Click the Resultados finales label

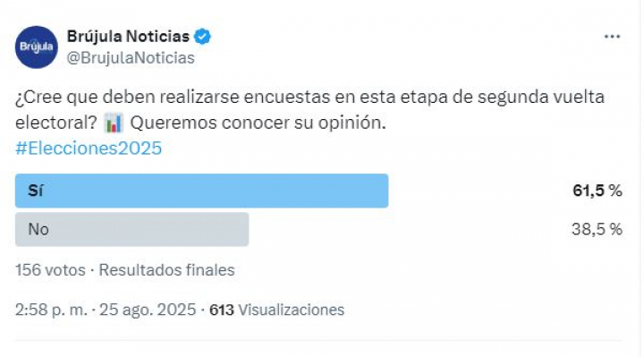click(x=166, y=270)
